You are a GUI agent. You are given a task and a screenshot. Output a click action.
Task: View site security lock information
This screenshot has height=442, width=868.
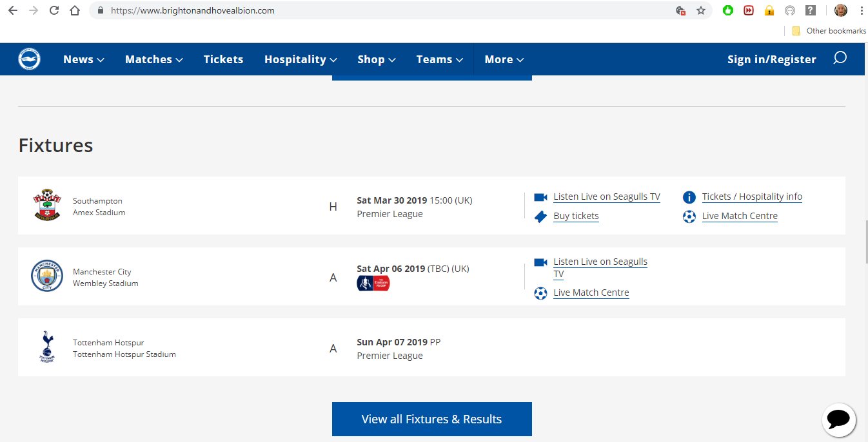[x=100, y=10]
